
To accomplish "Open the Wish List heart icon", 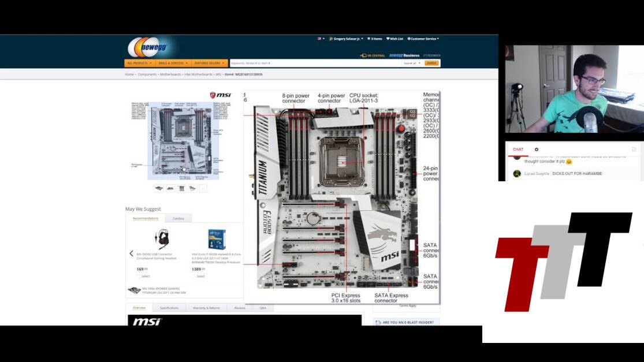I will click(x=388, y=39).
